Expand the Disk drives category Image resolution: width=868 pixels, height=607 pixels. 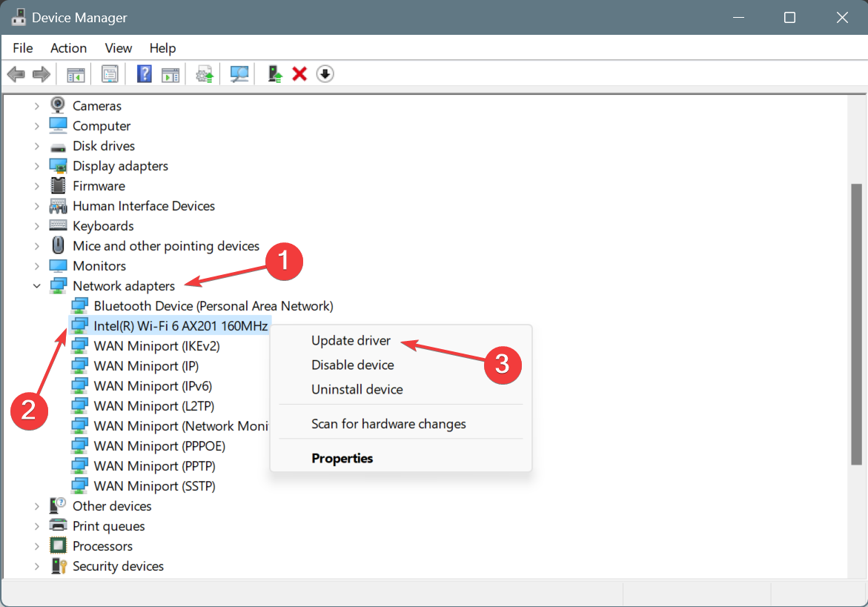(36, 146)
